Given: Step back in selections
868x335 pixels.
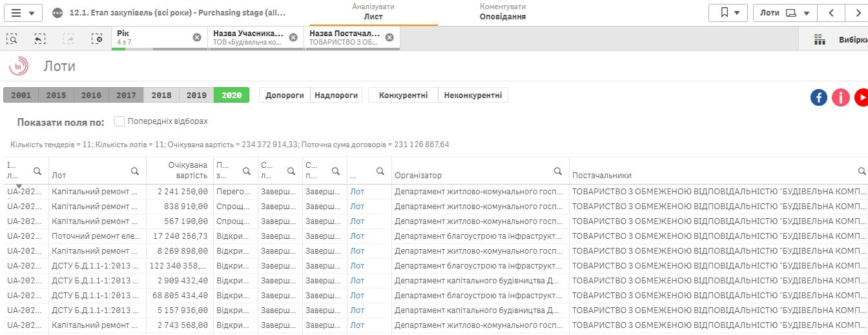Looking at the screenshot, I should [40, 39].
